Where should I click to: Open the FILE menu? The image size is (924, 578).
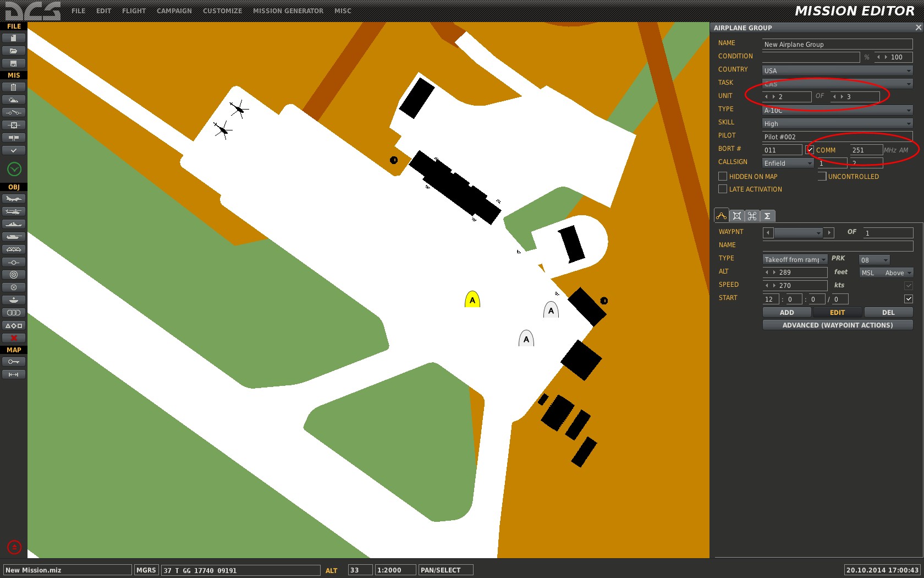(x=78, y=11)
